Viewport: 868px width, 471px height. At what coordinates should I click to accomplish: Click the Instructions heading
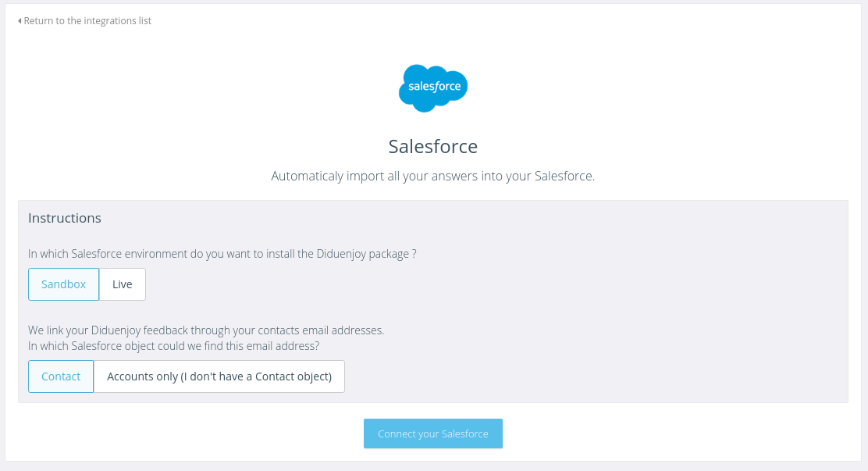click(x=65, y=218)
